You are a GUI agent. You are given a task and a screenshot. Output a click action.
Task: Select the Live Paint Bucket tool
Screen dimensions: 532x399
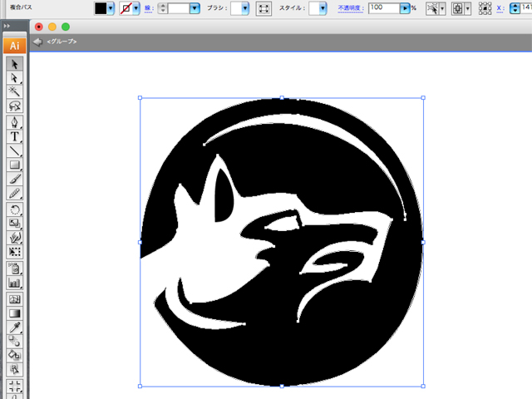point(14,355)
